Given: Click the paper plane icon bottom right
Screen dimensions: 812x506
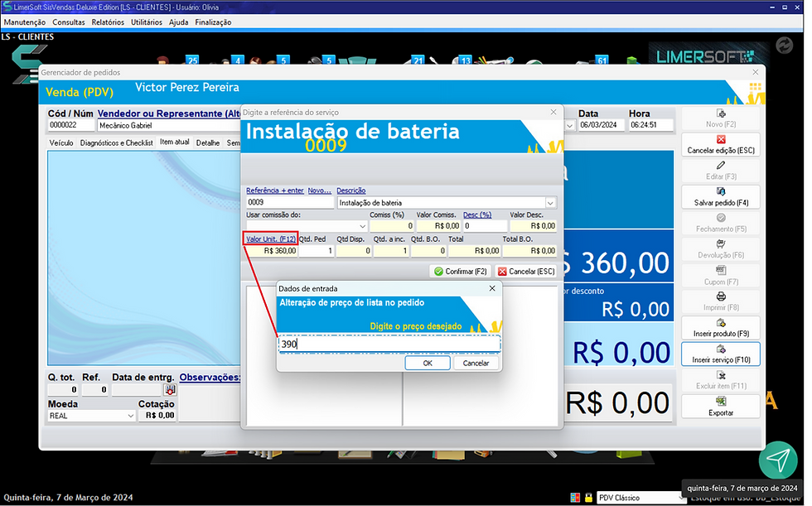Looking at the screenshot, I should [x=777, y=461].
